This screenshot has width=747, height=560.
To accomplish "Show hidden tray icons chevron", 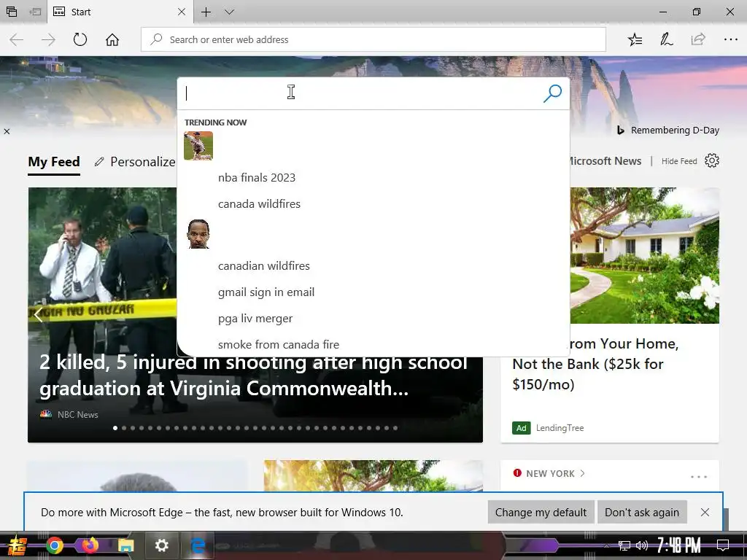I will 606,546.
